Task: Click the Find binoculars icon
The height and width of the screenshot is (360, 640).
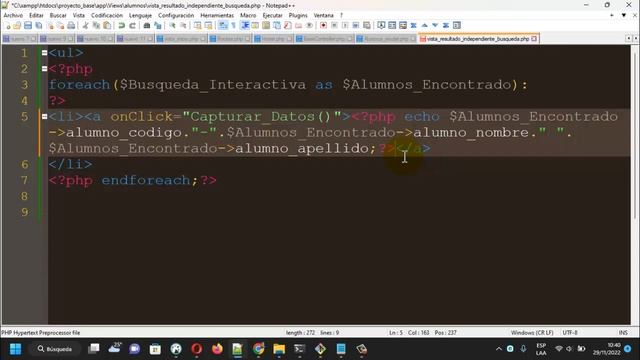Action: pyautogui.click(x=146, y=25)
